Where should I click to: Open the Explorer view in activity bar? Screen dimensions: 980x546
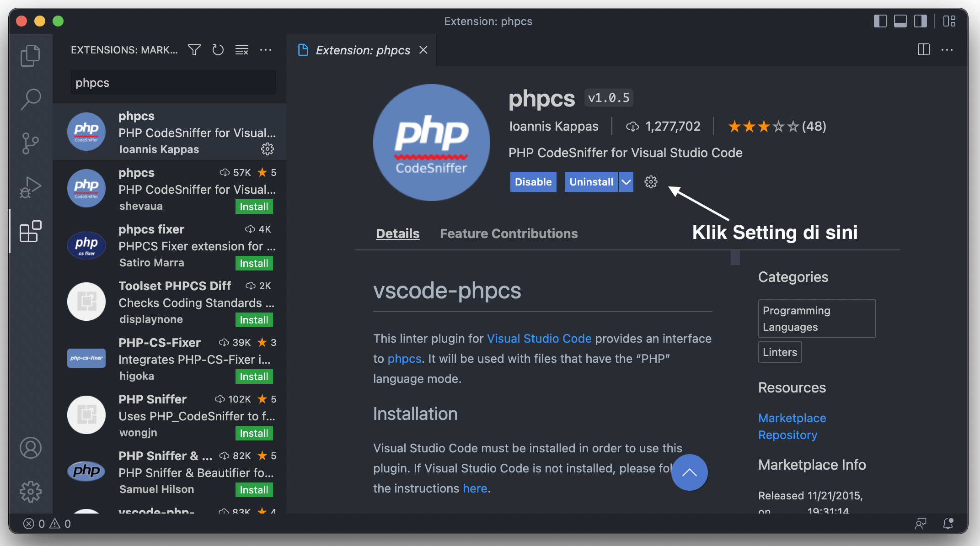coord(31,55)
